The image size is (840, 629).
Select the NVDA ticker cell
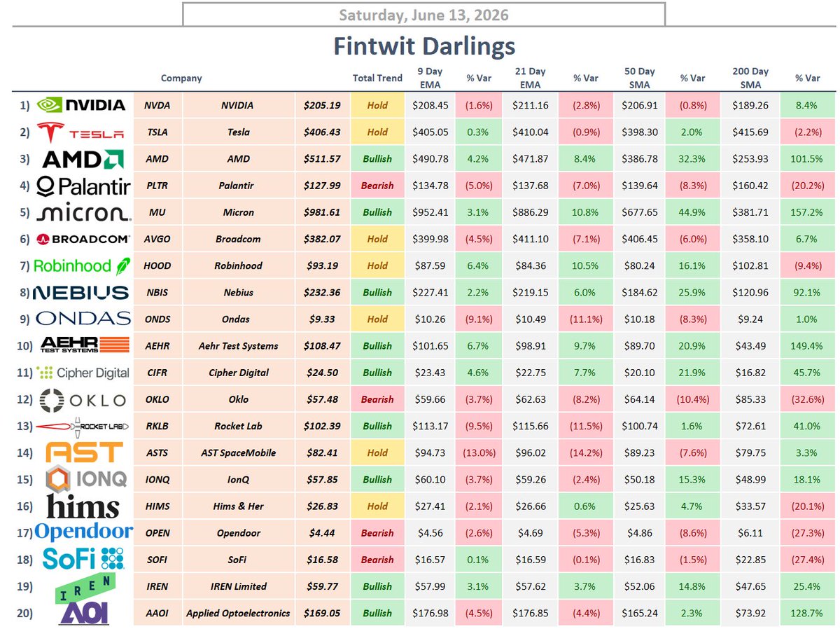point(157,105)
